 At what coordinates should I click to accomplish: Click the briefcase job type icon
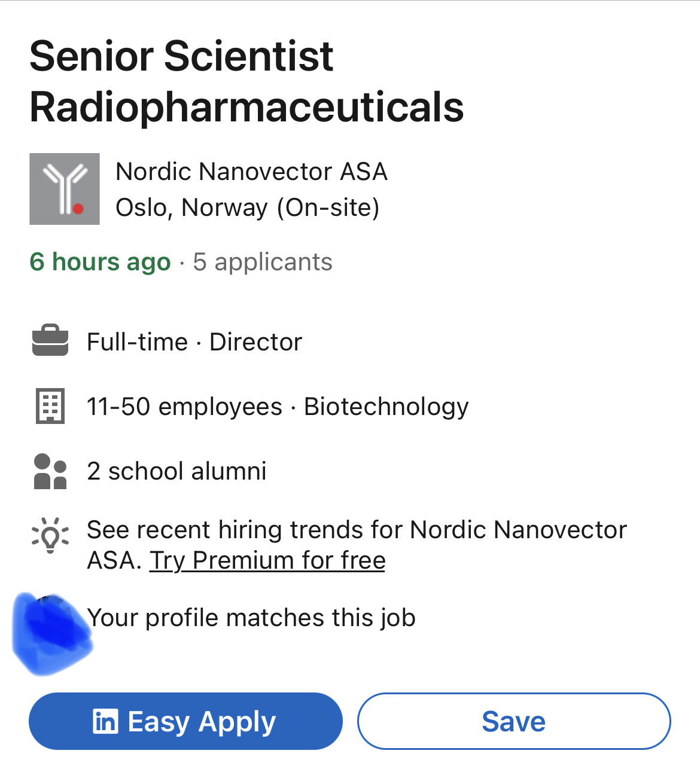(x=50, y=341)
